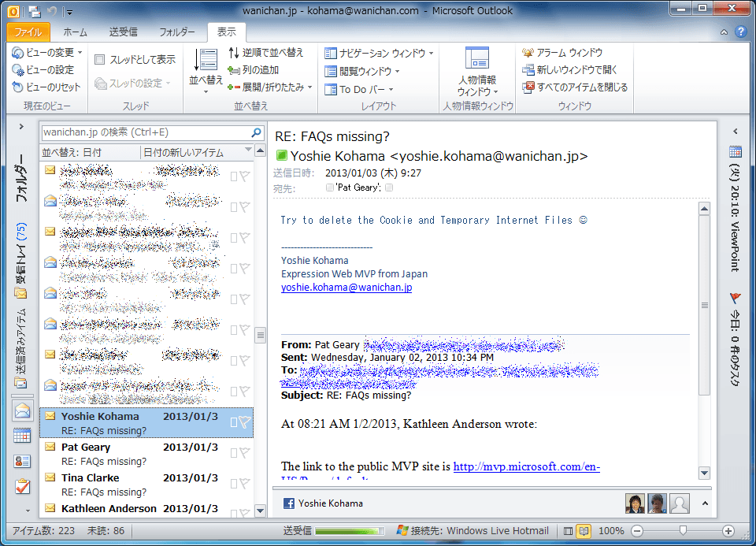Reset view with ビューのリセット
Viewport: 756px width, 546px height.
[x=46, y=87]
